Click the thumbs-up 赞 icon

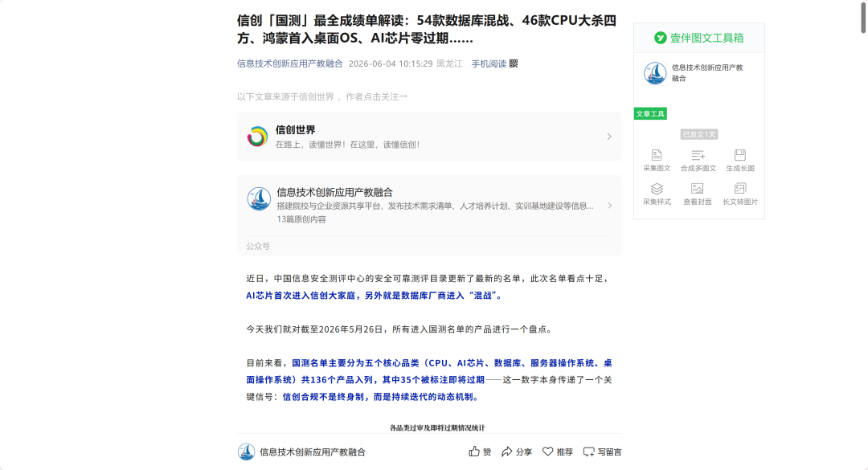(474, 452)
